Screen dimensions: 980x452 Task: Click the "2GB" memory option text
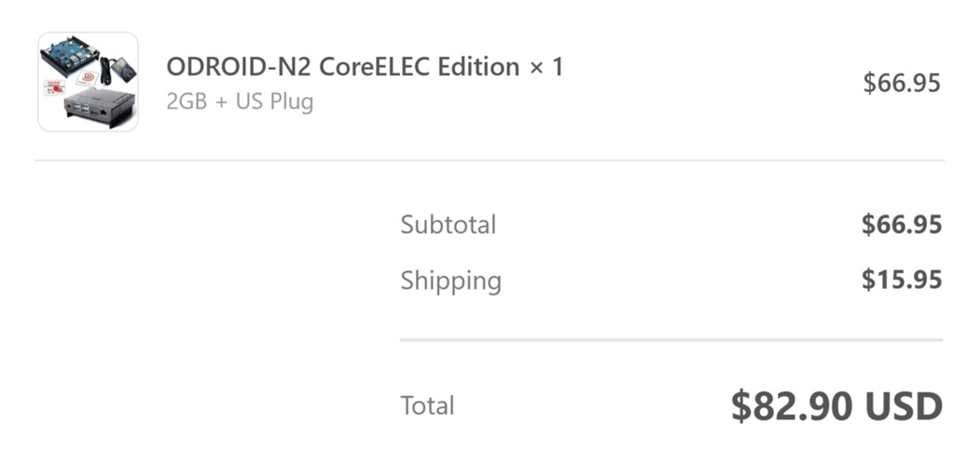(187, 102)
